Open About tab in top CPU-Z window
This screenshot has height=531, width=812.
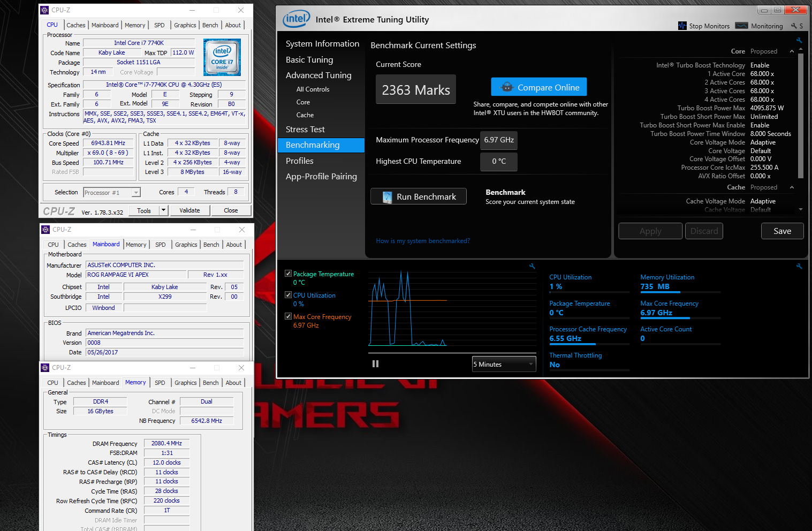point(233,25)
